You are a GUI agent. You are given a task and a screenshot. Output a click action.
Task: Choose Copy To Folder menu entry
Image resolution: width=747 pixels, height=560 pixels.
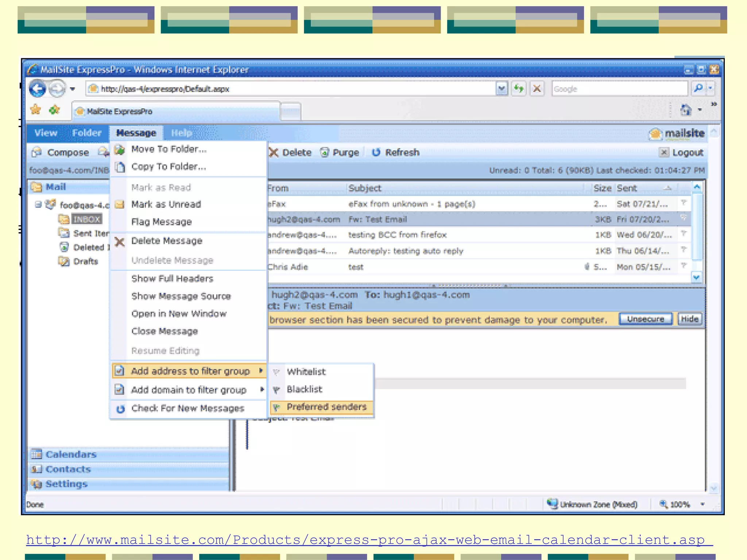click(188, 167)
